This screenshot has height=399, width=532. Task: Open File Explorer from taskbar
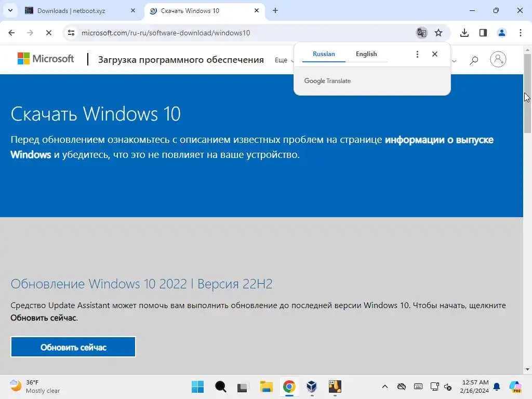click(267, 387)
